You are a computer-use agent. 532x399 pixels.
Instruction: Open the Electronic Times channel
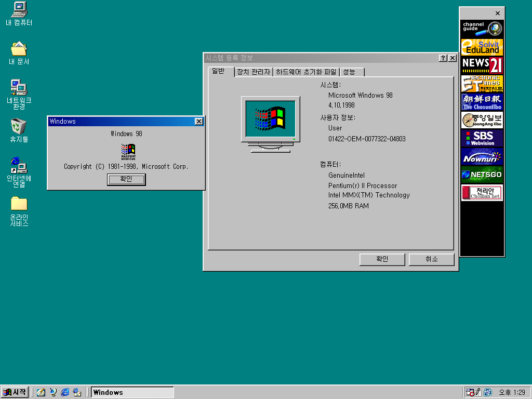[482, 84]
